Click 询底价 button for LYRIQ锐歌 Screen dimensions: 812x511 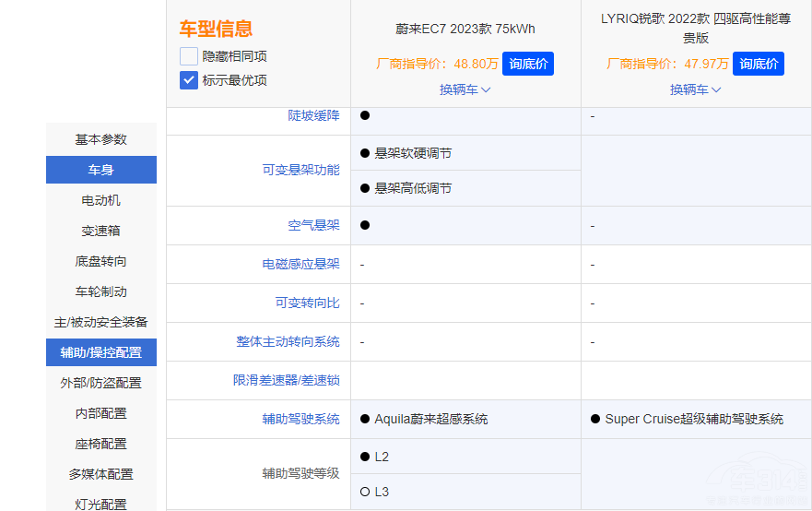(759, 64)
